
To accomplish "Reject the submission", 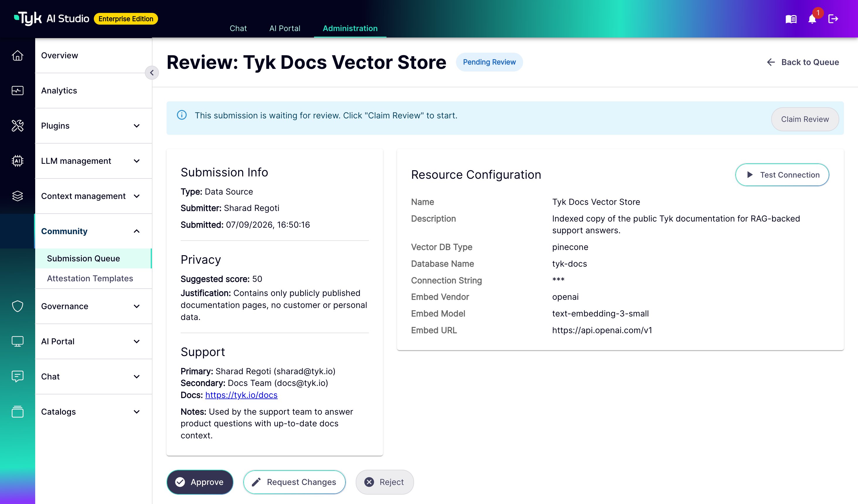I will click(x=384, y=482).
